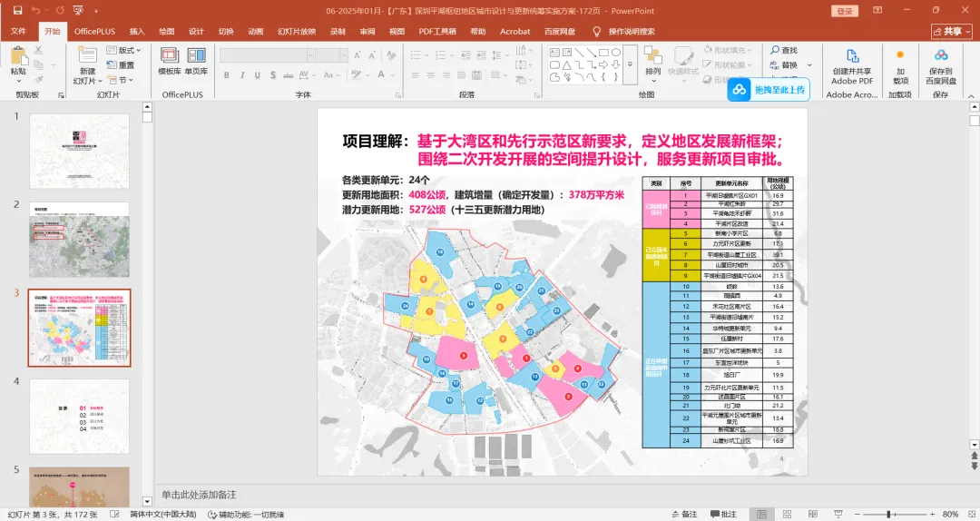Click the Paste clipboard icon
Viewport: 980px width, 521px height.
click(18, 56)
